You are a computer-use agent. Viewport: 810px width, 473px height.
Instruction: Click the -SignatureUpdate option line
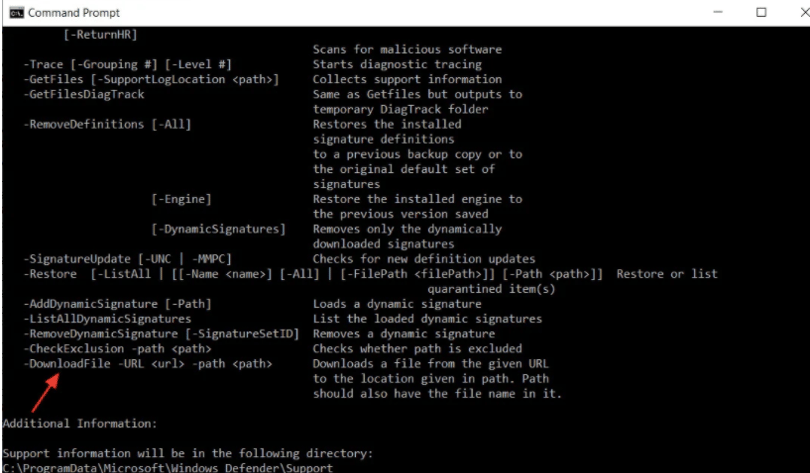(128, 259)
